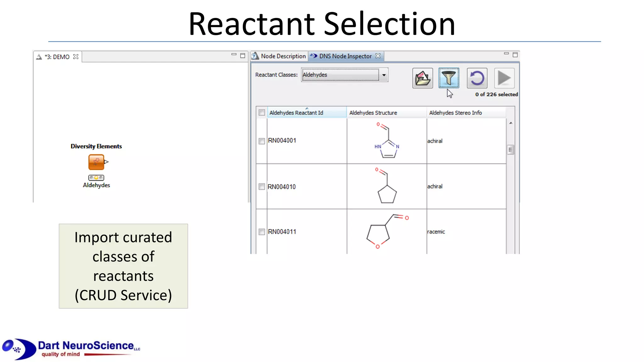This screenshot has width=644, height=362.
Task: Open the Reactant Classes dropdown arrow
Action: point(384,75)
